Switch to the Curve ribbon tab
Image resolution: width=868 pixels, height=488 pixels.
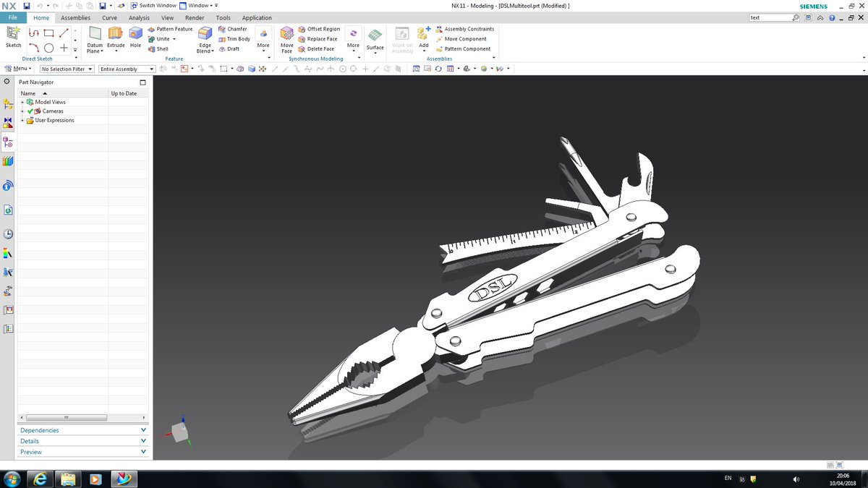(x=109, y=17)
